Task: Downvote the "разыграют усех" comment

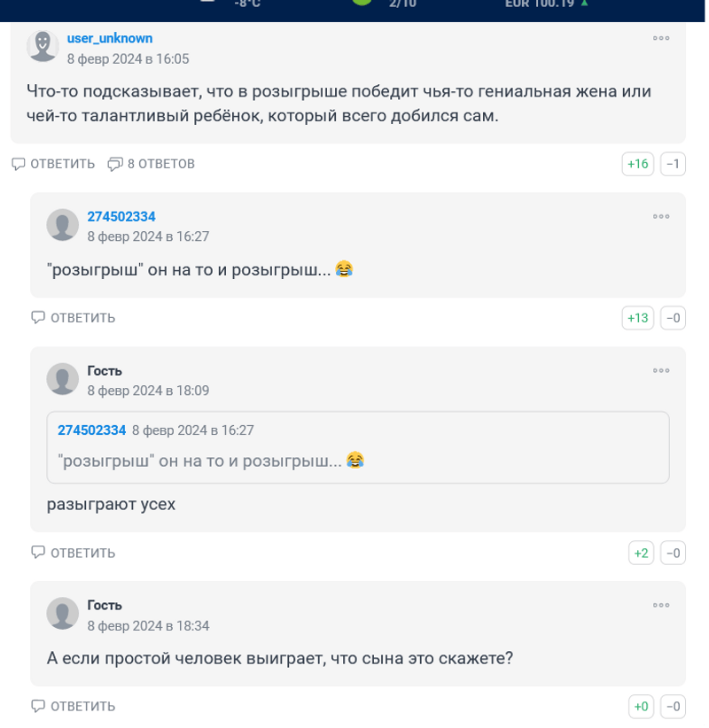Action: tap(673, 554)
